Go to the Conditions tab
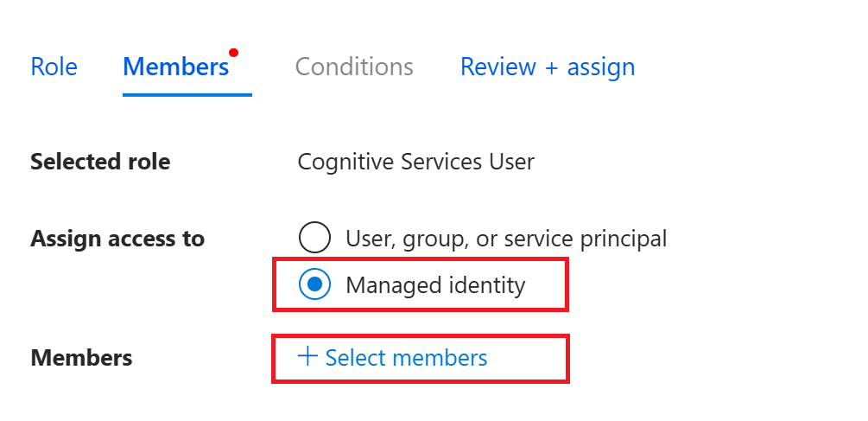 tap(354, 67)
